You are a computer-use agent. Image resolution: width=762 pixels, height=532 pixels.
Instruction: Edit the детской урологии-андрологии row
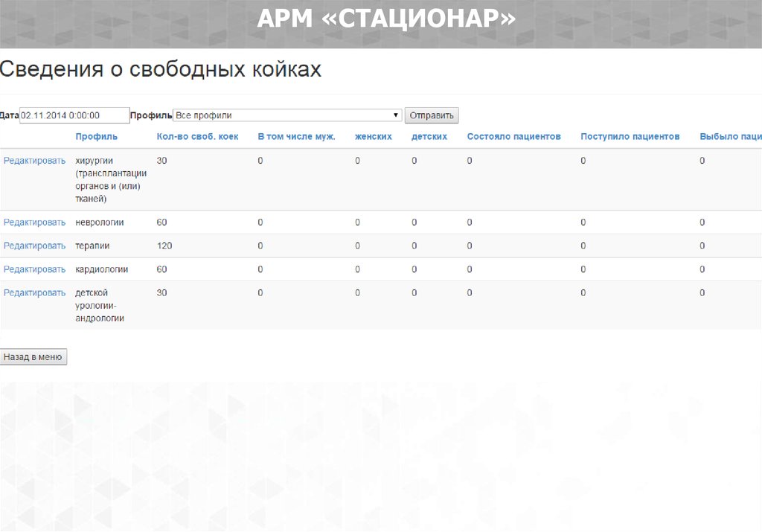[x=34, y=293]
